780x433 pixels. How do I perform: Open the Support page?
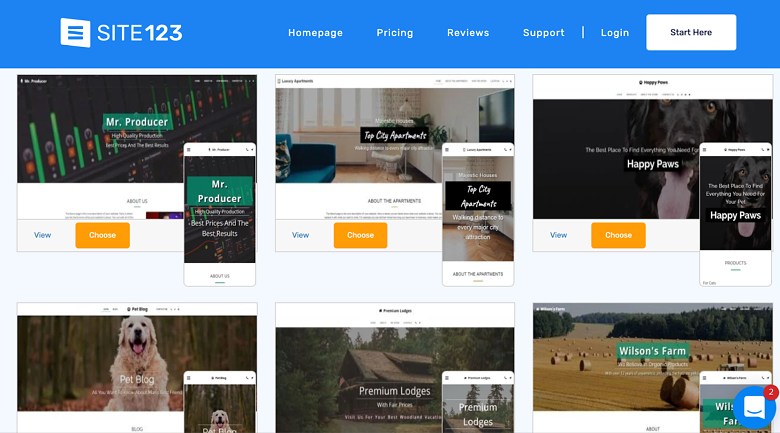click(544, 33)
